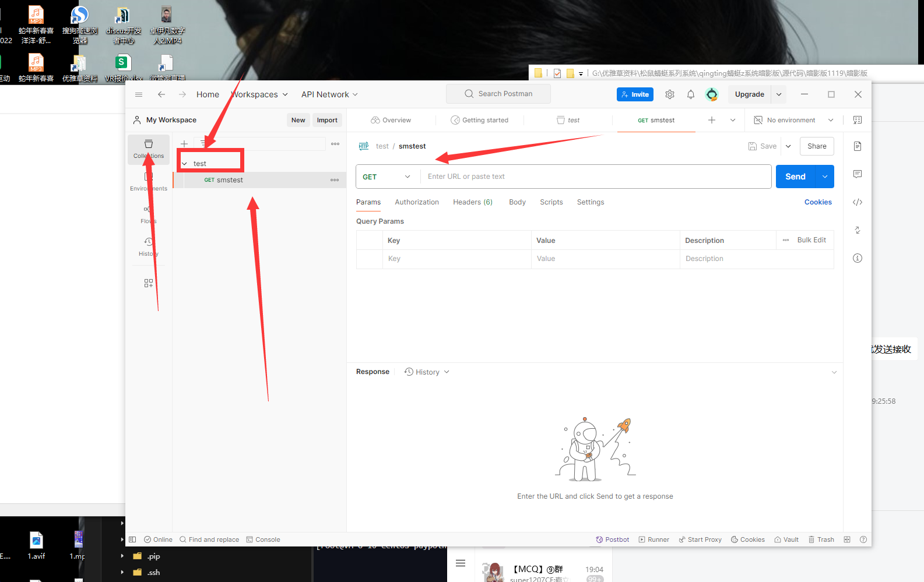Add a new request tab
Screen dimensions: 924x582
712,120
